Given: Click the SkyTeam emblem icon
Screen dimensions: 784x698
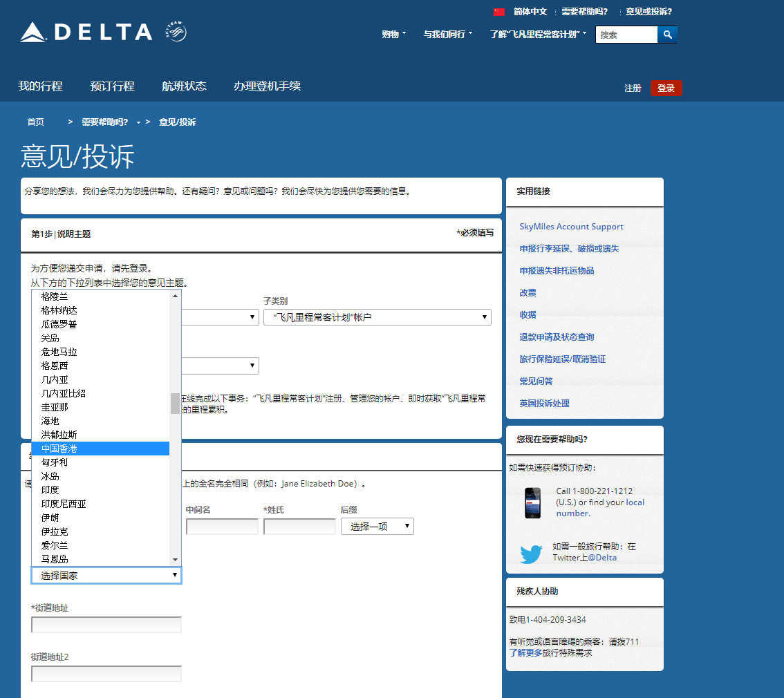Looking at the screenshot, I should click(176, 32).
